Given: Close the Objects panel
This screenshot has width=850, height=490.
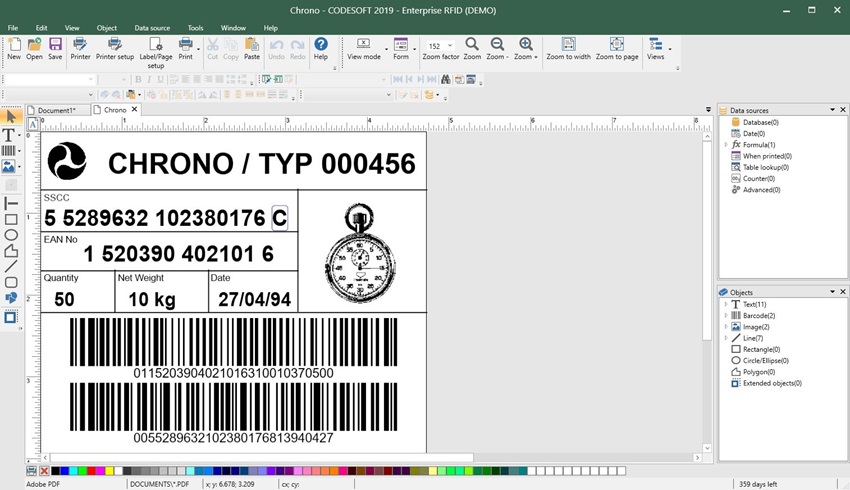Looking at the screenshot, I should pos(843,292).
